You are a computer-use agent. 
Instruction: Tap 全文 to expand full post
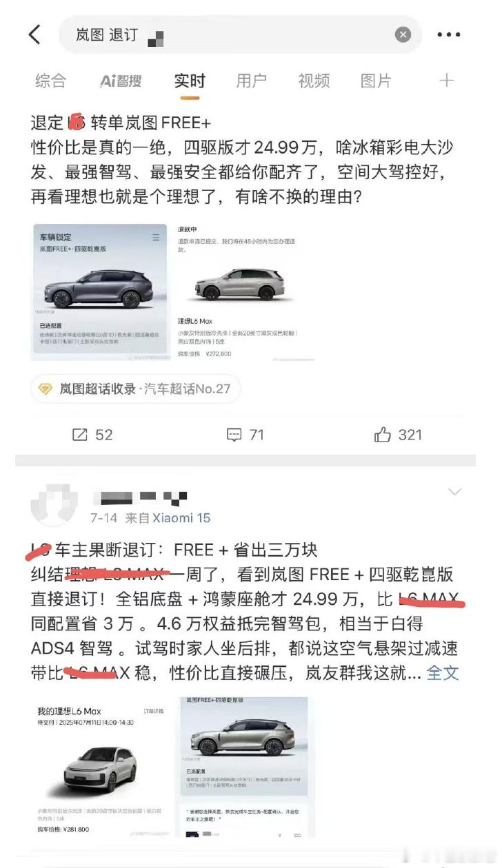coord(443,672)
